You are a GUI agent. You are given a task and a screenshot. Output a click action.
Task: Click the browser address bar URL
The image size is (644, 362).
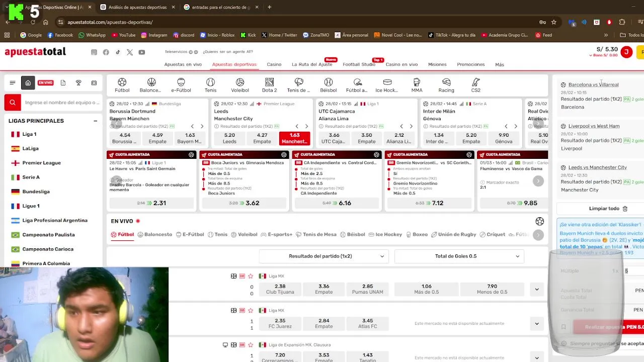(x=110, y=22)
